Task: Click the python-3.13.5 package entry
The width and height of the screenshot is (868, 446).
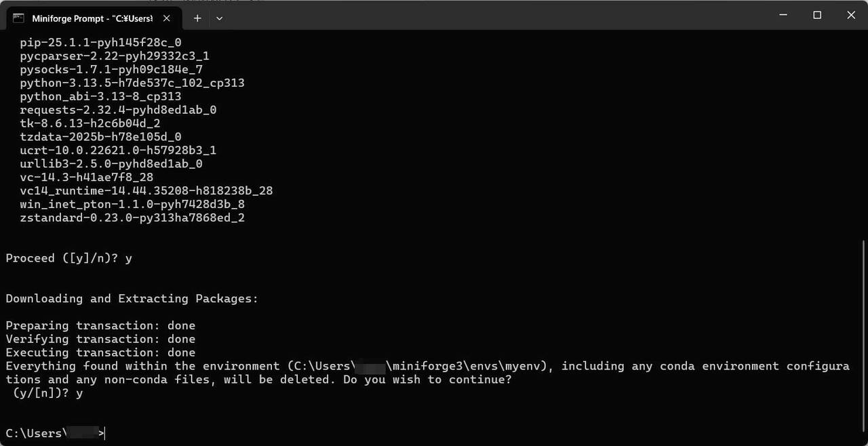Action: 132,83
